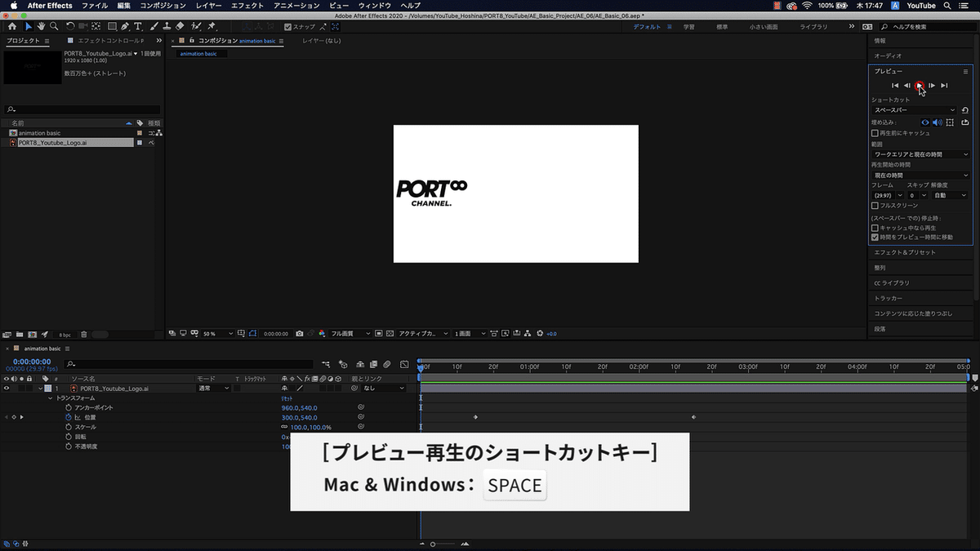Click the timeline zoom slider handle
Viewport: 980px width, 551px height.
click(x=433, y=544)
